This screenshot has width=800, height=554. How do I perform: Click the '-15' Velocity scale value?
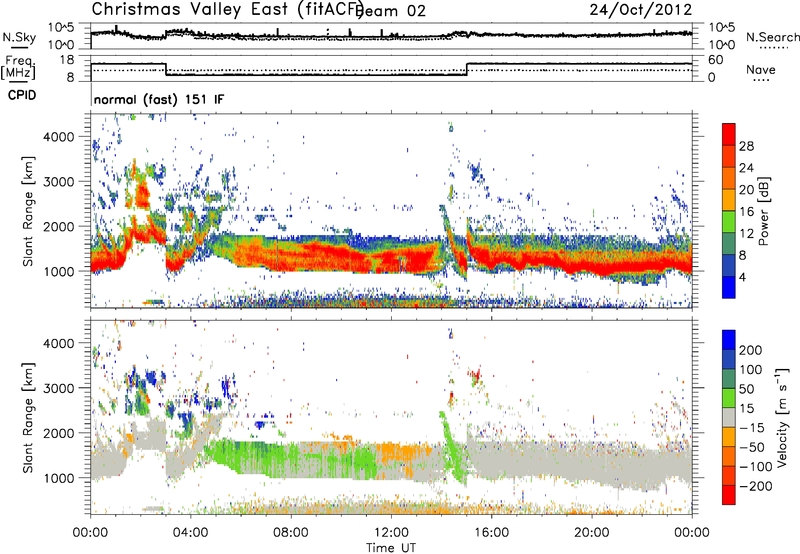(751, 428)
